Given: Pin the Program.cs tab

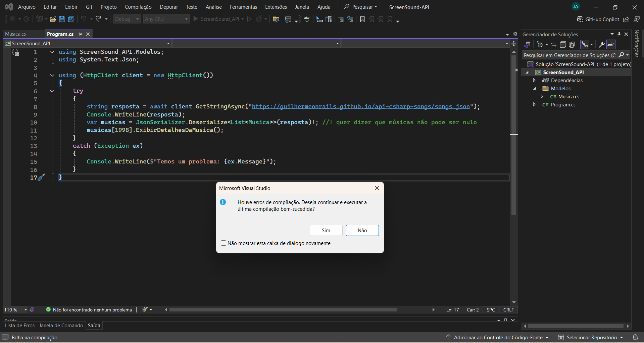Looking at the screenshot, I should pos(80,34).
